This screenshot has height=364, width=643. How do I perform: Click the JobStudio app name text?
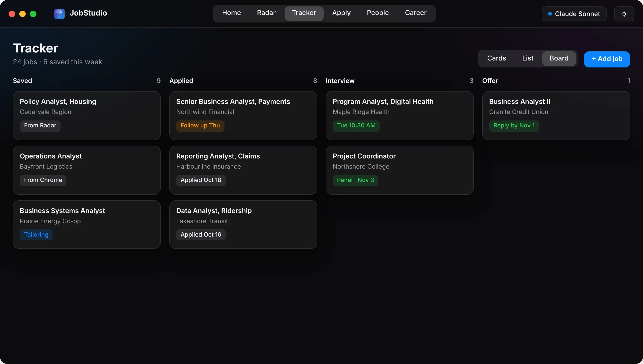(88, 13)
